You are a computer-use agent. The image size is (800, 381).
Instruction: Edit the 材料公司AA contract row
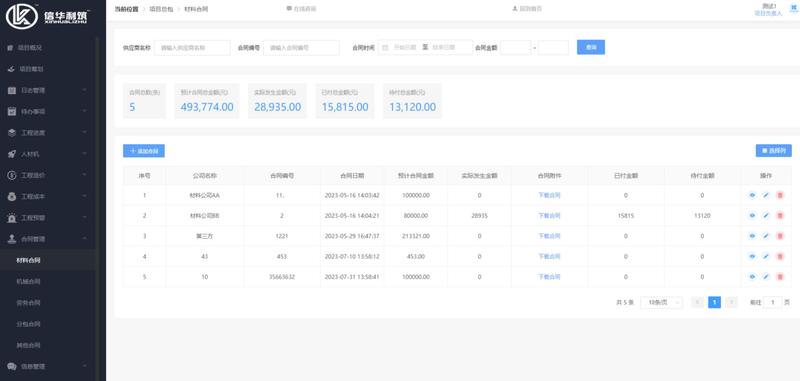(x=766, y=195)
